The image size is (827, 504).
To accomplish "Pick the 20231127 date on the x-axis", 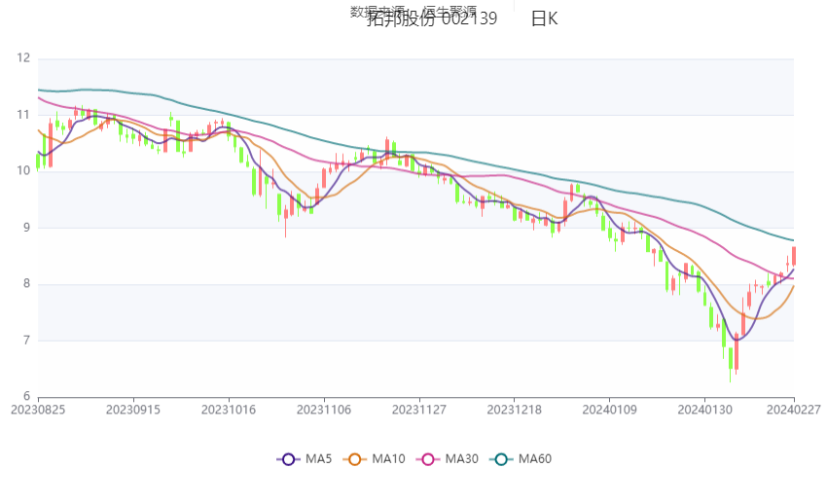I will coord(420,411).
